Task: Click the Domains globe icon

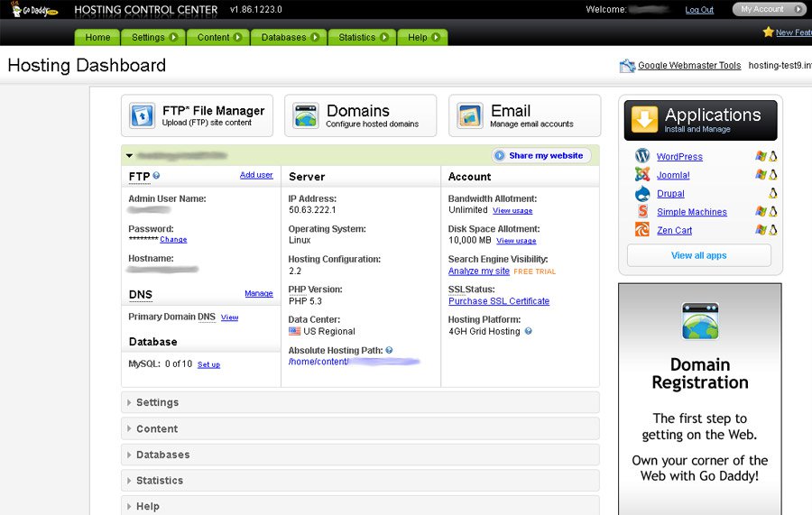Action: (x=306, y=115)
